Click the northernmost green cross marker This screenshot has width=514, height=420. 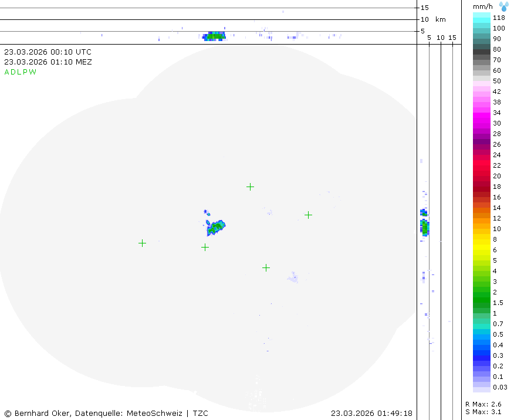250,187
